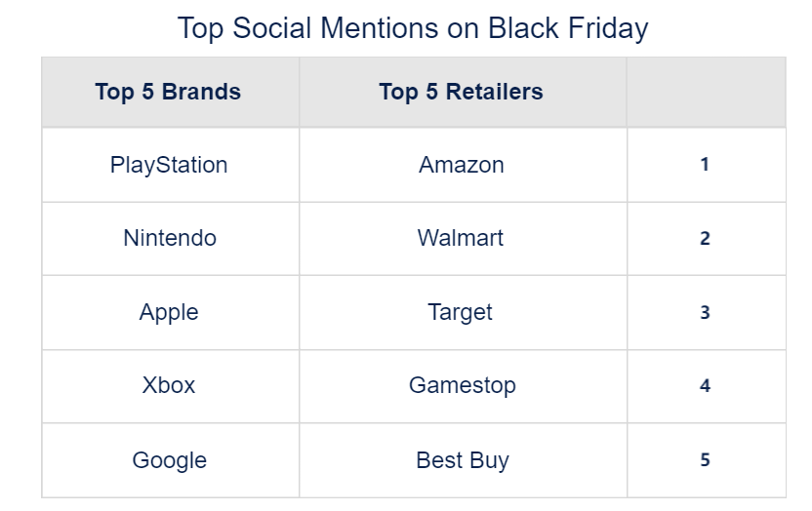Click the table title text
Image resolution: width=812 pixels, height=511 pixels.
tap(412, 27)
